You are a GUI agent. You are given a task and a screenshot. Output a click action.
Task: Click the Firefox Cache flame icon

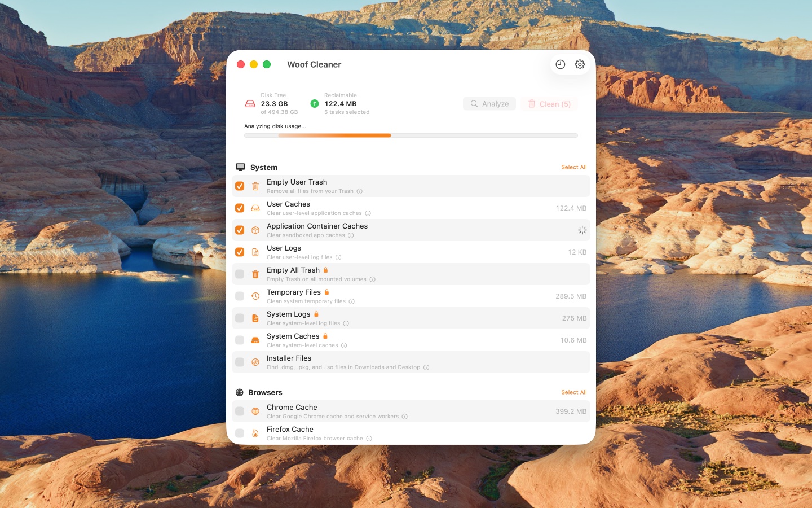point(255,433)
